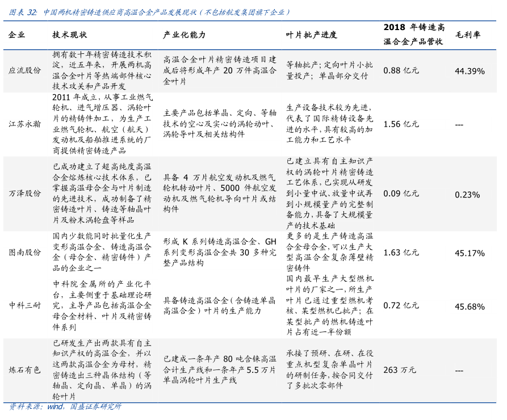Click cell 等轴批产；定向叶片小批量投产

(329, 70)
